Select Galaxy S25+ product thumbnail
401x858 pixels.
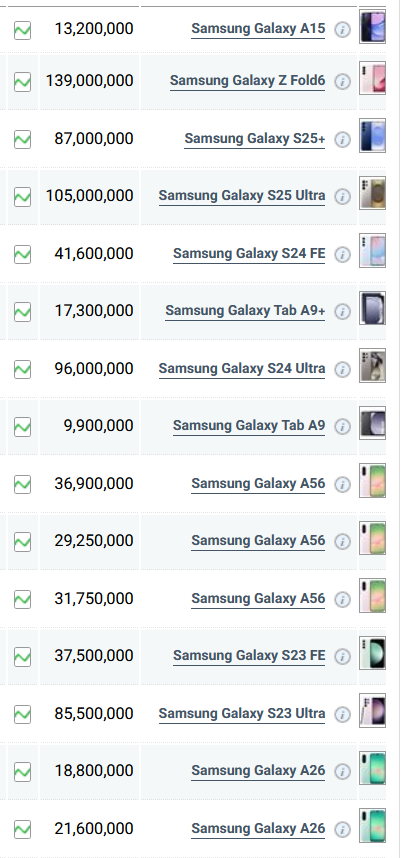(373, 136)
